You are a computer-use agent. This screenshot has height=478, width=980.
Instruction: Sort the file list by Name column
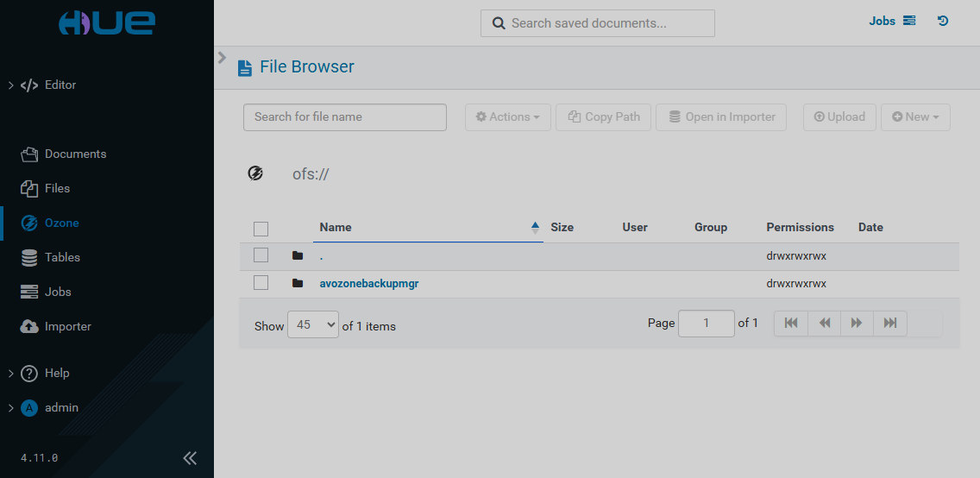[336, 228]
